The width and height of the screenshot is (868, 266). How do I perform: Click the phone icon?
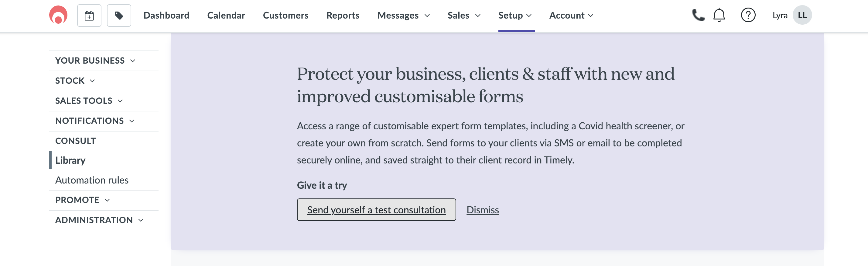[x=699, y=15]
